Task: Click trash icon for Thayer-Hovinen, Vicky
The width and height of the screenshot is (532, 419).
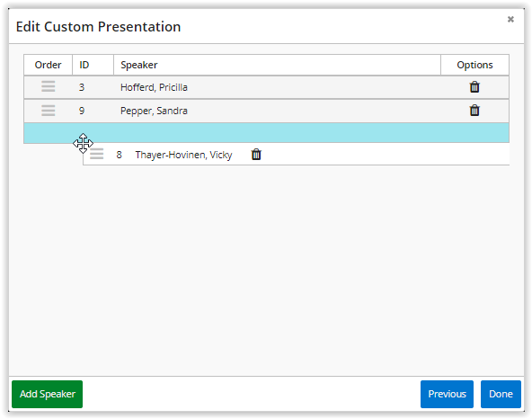Action: click(x=256, y=155)
